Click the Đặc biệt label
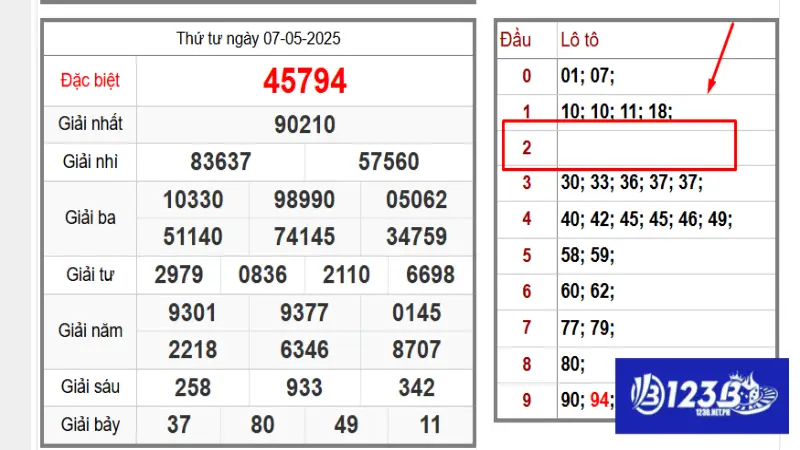Screen dimensions: 800x450 pyautogui.click(x=90, y=81)
